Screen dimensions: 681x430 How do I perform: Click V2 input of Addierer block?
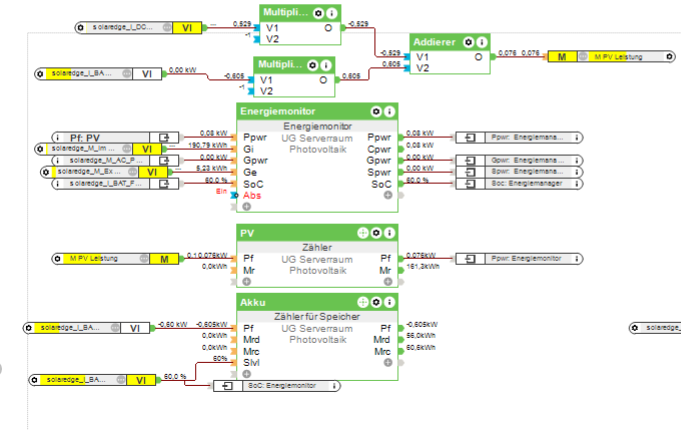[423, 68]
